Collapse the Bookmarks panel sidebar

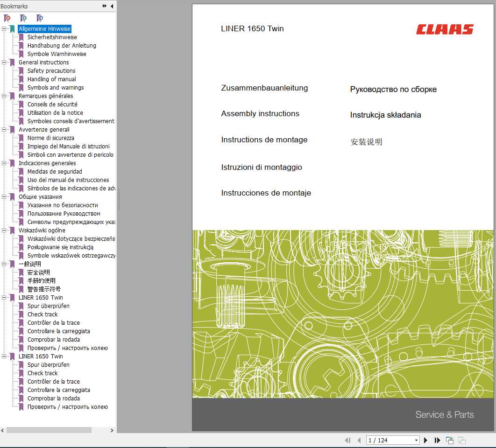(111, 6)
